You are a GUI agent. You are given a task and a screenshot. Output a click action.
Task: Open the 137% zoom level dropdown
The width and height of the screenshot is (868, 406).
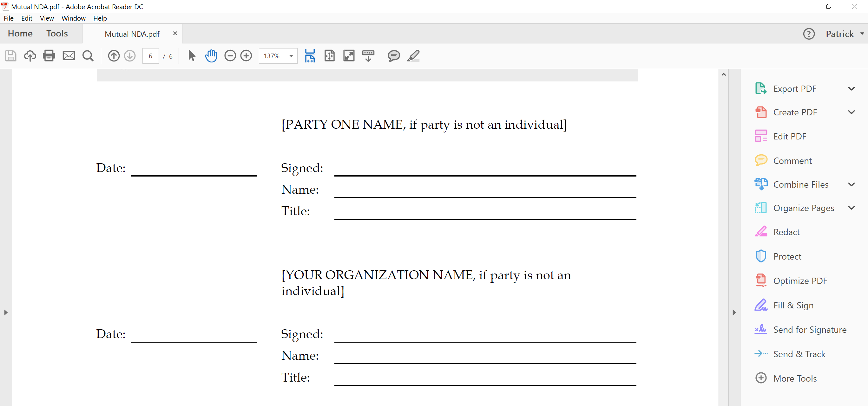[291, 56]
